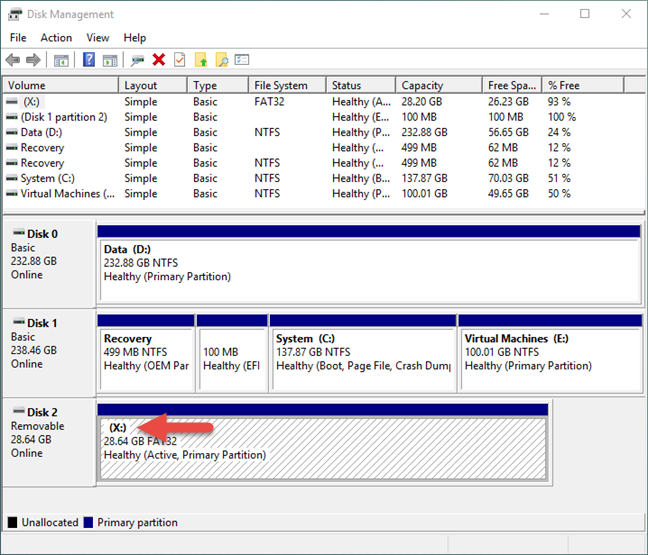Click the black Unallocated legend swatch
Viewport: 648px width, 555px height.
[12, 522]
